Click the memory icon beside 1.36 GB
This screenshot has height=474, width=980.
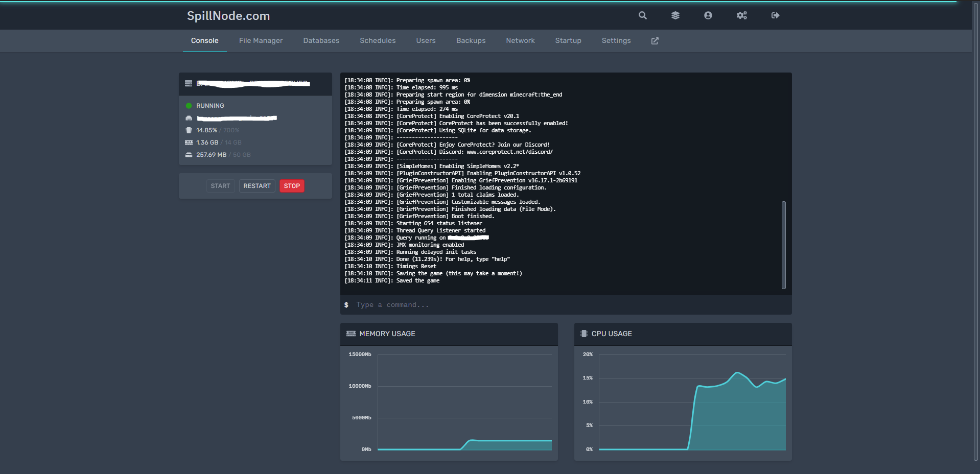tap(189, 143)
